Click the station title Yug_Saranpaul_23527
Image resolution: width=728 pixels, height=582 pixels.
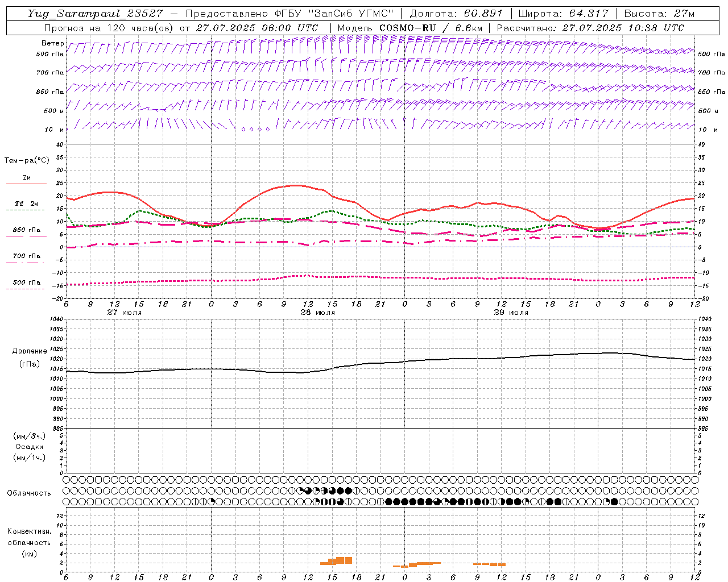[x=96, y=14]
